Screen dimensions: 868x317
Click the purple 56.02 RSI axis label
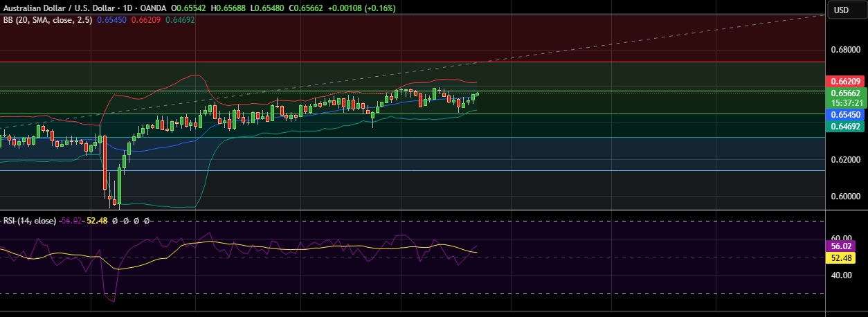(x=841, y=246)
